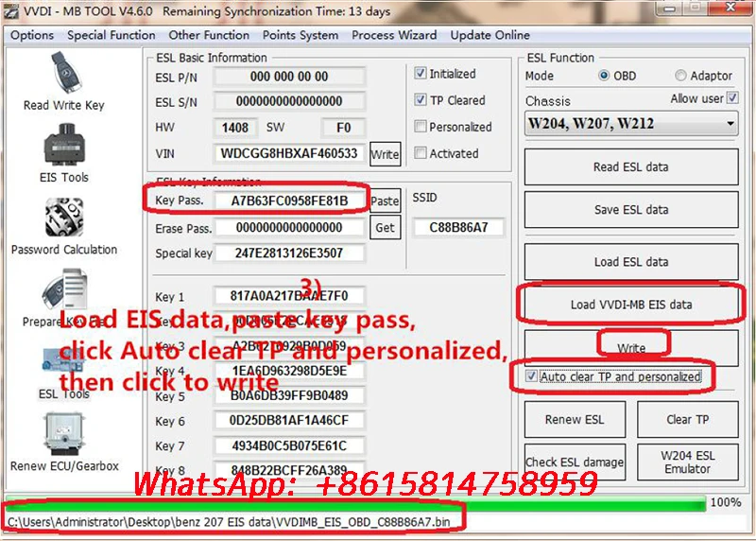The height and width of the screenshot is (541, 756).
Task: Click the Save ESL data button
Action: pyautogui.click(x=631, y=209)
